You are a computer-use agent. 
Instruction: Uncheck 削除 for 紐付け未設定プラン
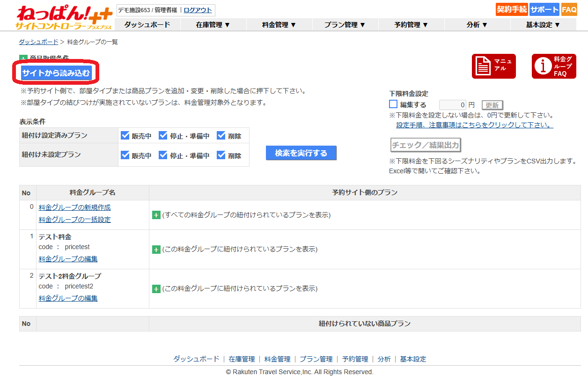pos(221,155)
